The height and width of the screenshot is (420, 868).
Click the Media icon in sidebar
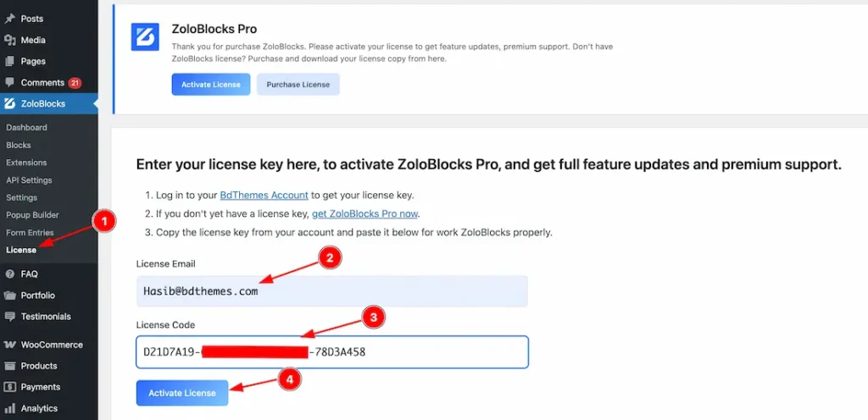coord(10,40)
